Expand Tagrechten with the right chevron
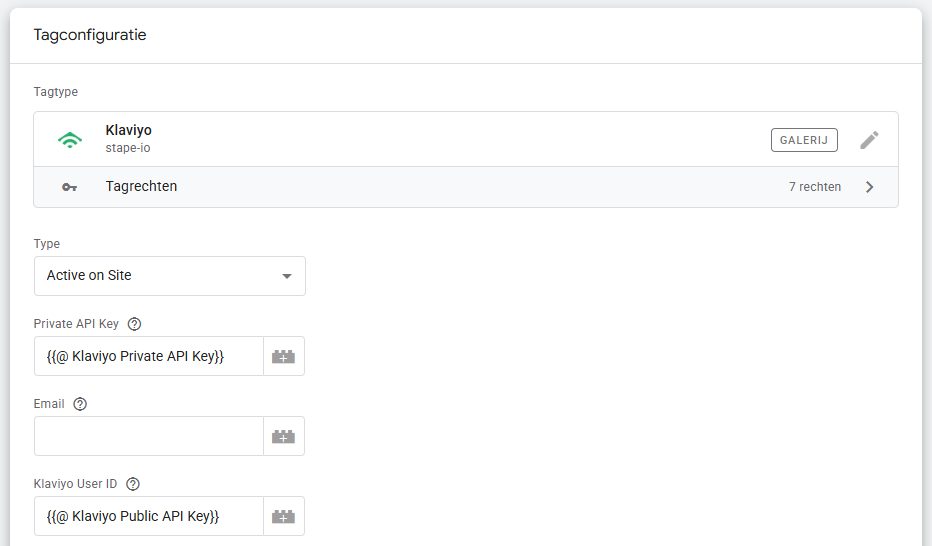932x546 pixels. click(x=869, y=187)
